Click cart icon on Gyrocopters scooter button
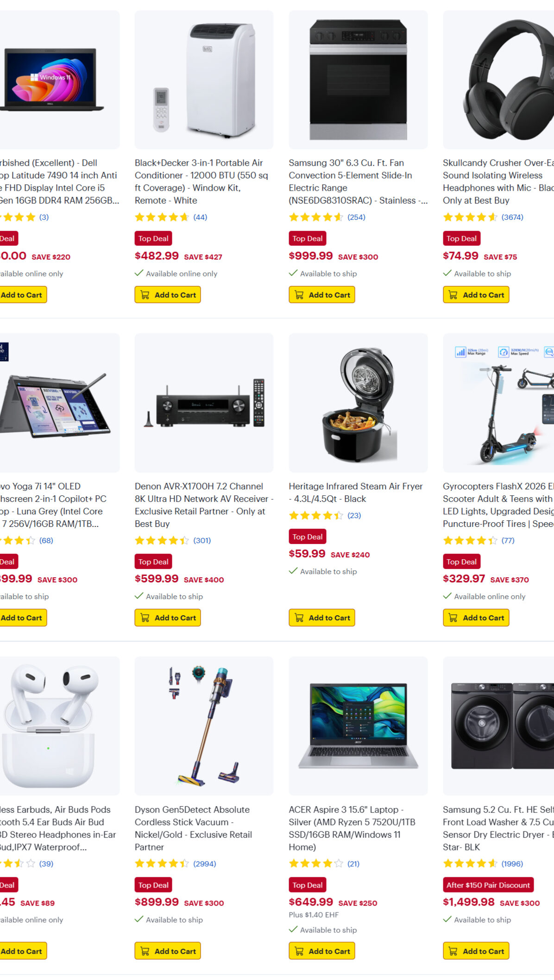Screen dimensions: 554x980 pyautogui.click(x=453, y=618)
